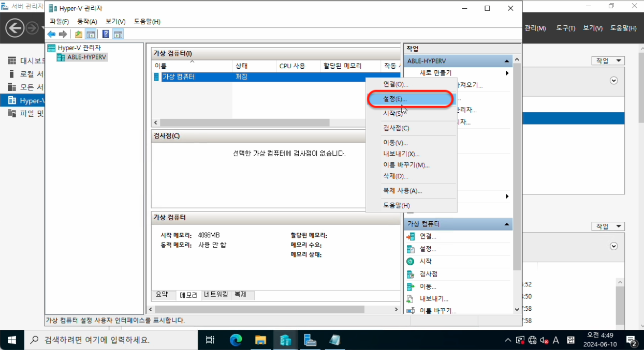Click Server Manager's large back arrow button

point(16,27)
